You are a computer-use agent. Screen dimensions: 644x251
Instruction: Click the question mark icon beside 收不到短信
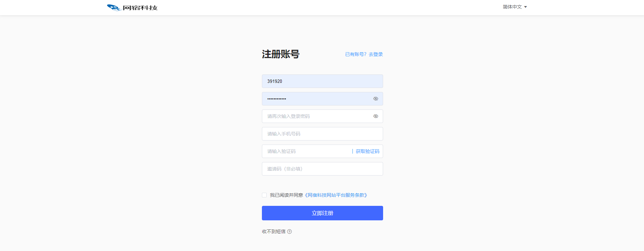290,231
